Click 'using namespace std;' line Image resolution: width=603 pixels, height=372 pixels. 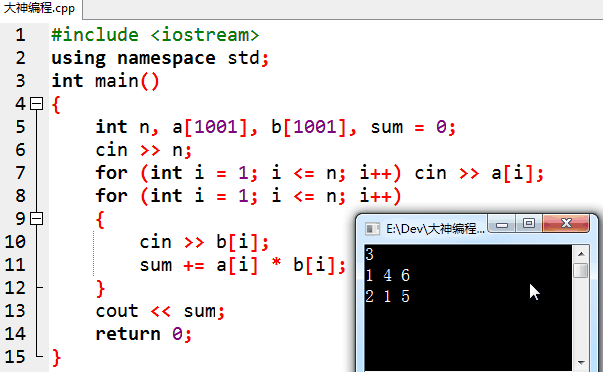[x=160, y=58]
